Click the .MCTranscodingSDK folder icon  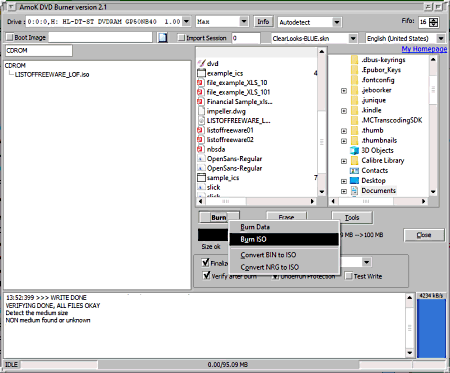point(355,120)
